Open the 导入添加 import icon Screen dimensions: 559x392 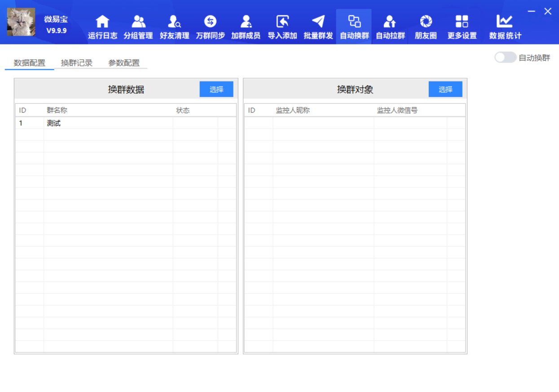tap(282, 22)
